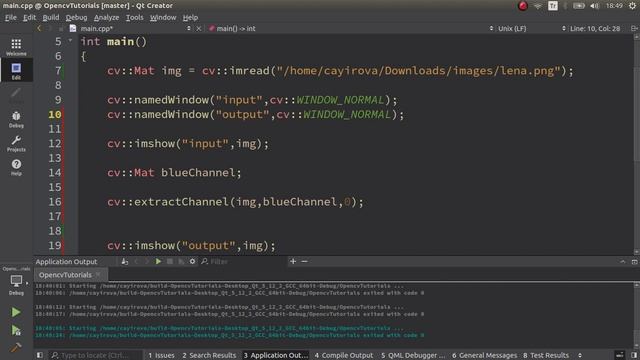Image resolution: width=640 pixels, height=360 pixels.
Task: Click the lena.png path string on line 7
Action: coord(419,71)
